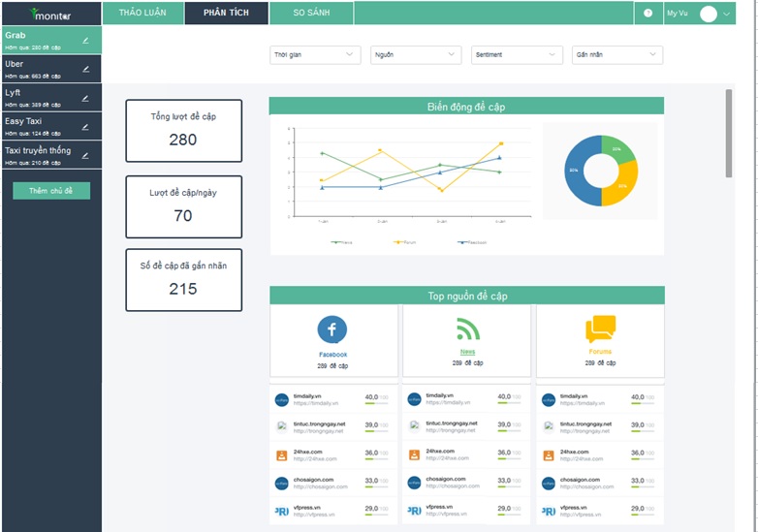Click vfpress.vn icon in Forums column

549,512
